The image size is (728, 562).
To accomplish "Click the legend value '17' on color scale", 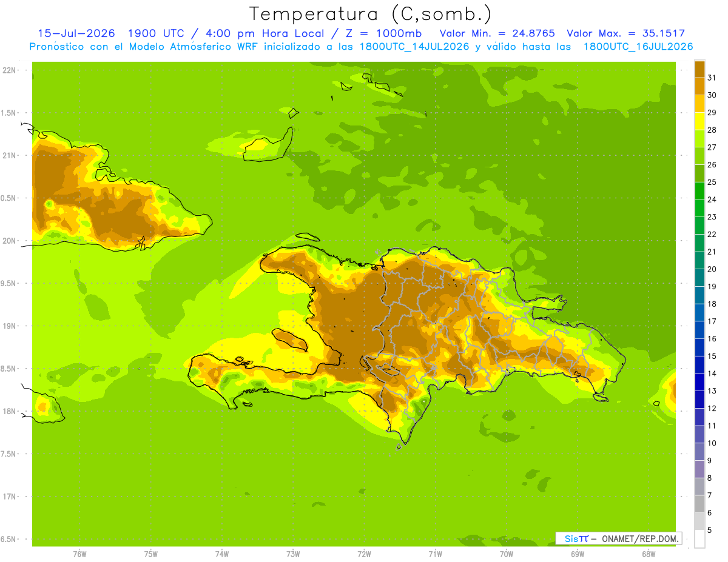I will [712, 321].
